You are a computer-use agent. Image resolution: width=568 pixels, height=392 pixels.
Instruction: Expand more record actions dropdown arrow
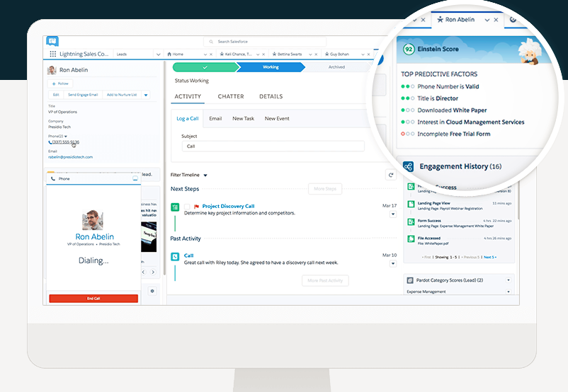(x=146, y=96)
